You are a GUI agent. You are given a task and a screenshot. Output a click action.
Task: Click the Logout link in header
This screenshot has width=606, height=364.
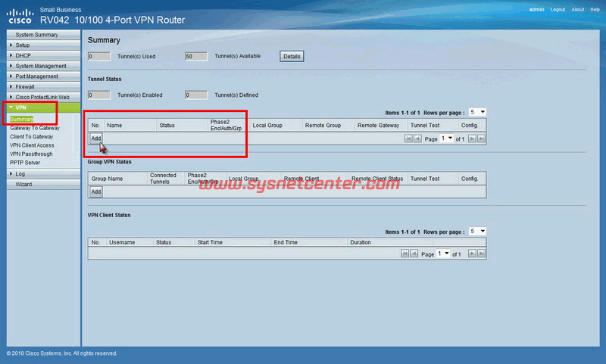558,10
